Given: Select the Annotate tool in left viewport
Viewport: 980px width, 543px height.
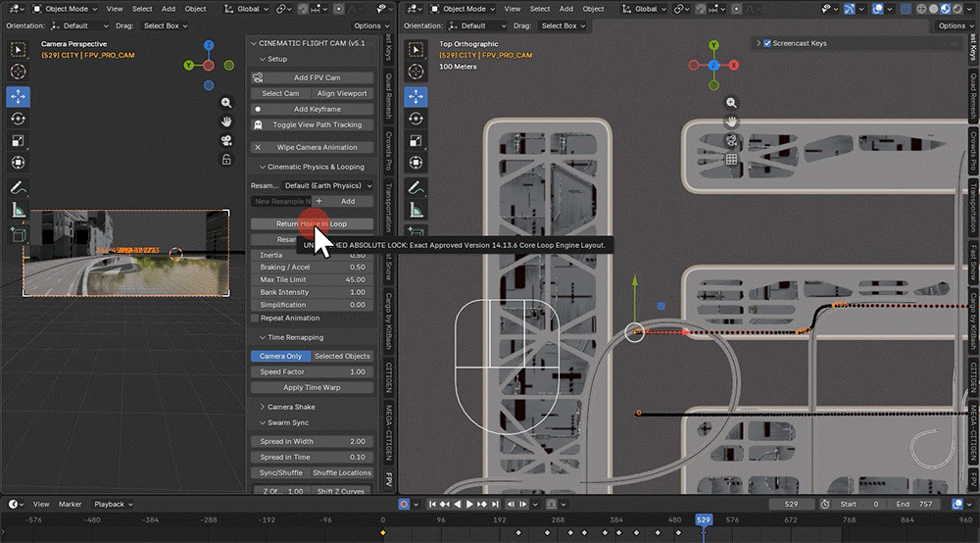Looking at the screenshot, I should pyautogui.click(x=18, y=187).
